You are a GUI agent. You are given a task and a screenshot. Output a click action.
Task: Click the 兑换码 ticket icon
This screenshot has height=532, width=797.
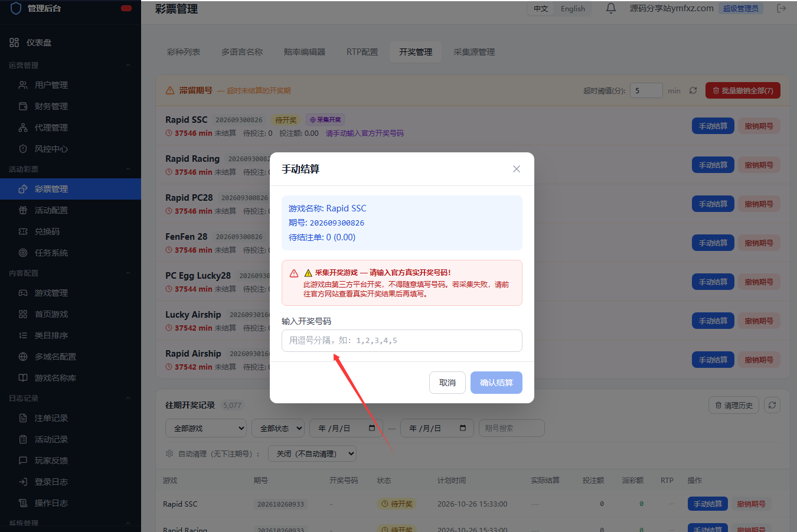pyautogui.click(x=23, y=231)
